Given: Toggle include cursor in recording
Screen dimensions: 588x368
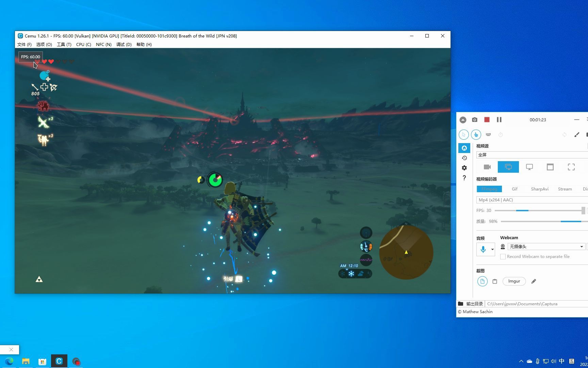Looking at the screenshot, I should (463, 135).
